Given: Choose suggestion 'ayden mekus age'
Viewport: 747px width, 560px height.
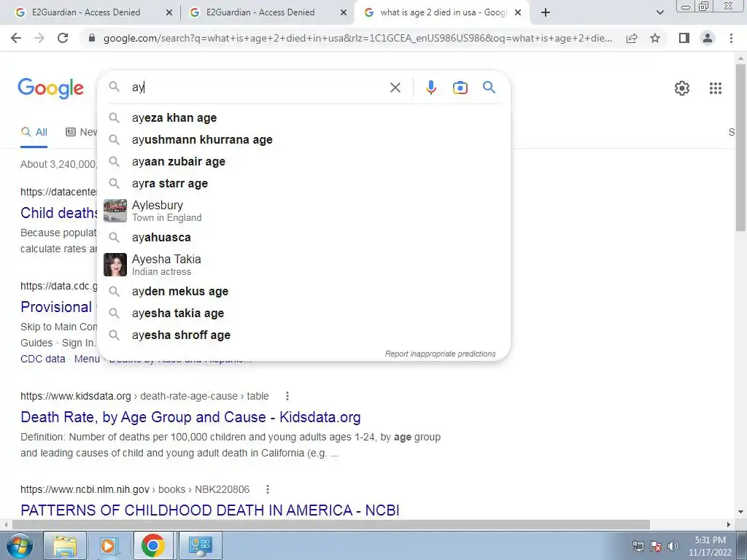Looking at the screenshot, I should point(303,291).
